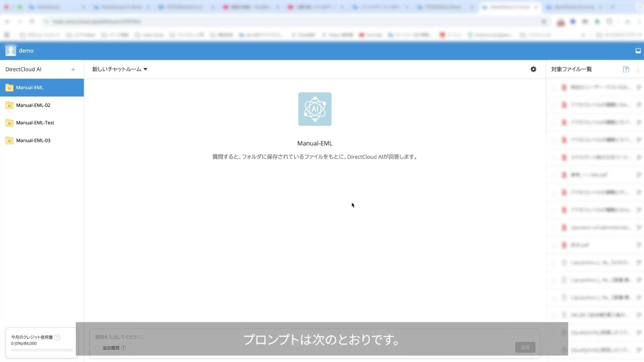Enable the 追加質問 checkbox

[x=98, y=348]
